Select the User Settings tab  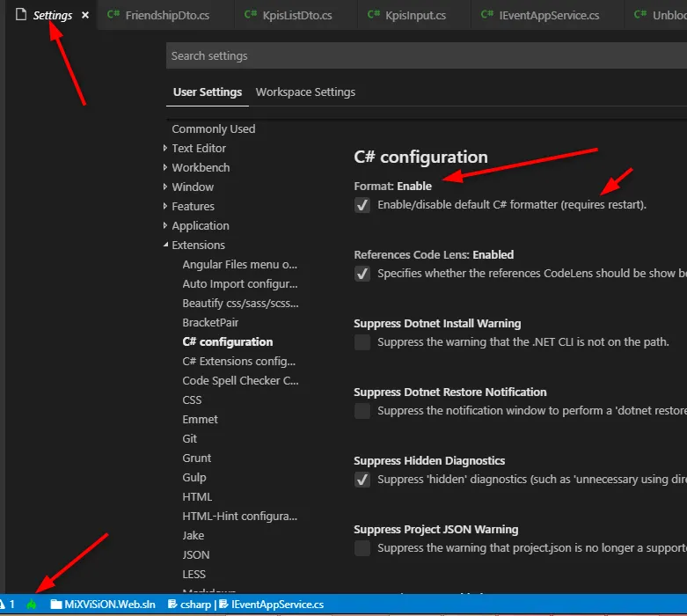208,92
